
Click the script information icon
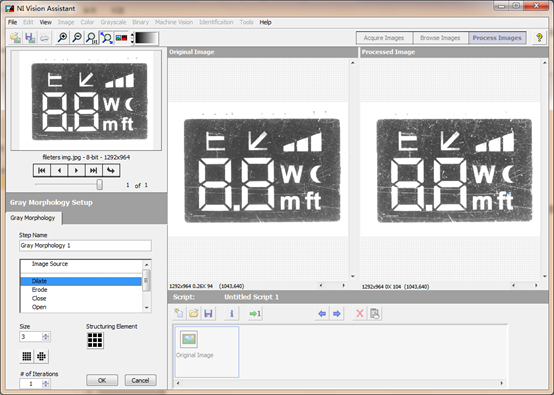231,313
